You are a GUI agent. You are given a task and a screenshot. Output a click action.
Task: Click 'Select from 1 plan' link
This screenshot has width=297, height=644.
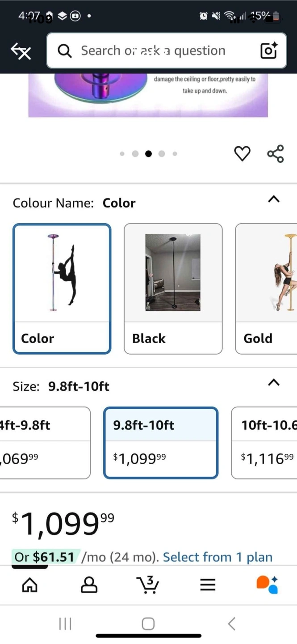(218, 557)
